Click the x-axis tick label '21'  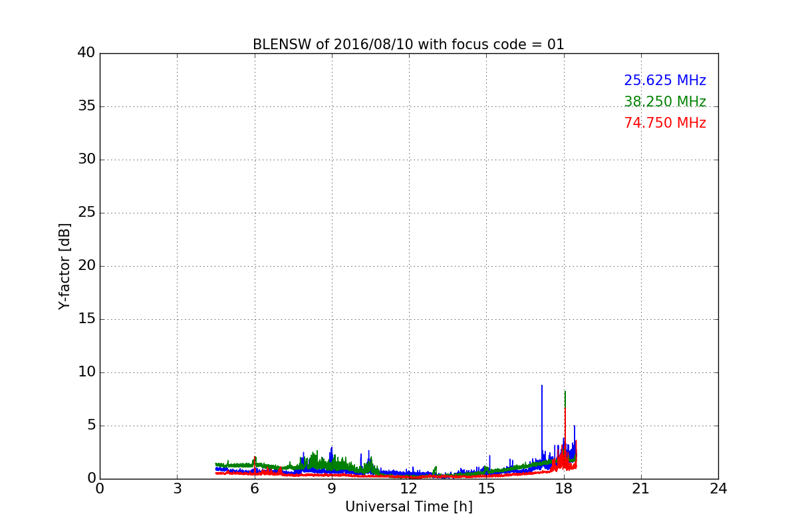[x=641, y=488]
